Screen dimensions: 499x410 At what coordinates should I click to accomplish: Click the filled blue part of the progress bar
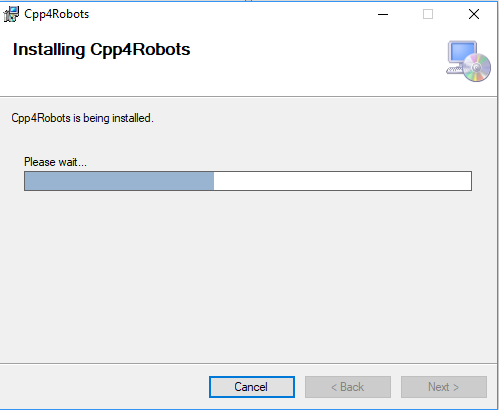pyautogui.click(x=119, y=181)
